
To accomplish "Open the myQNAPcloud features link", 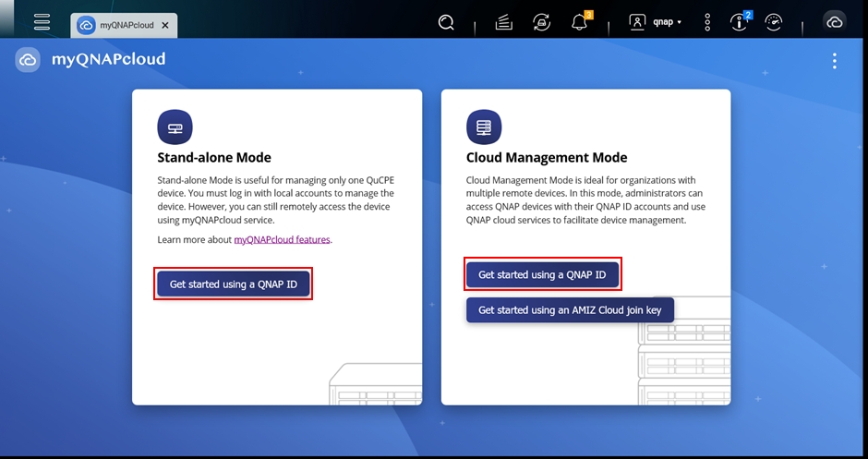I will (x=282, y=240).
